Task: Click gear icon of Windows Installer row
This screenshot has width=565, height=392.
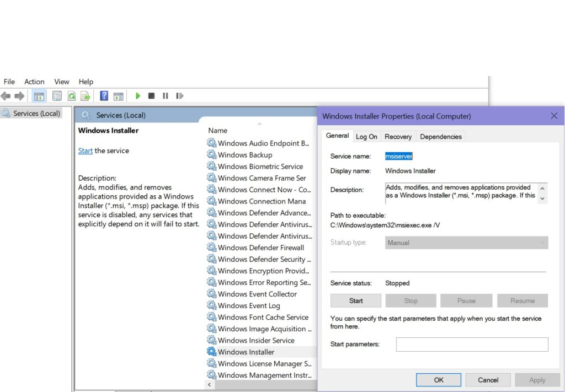Action: point(211,351)
